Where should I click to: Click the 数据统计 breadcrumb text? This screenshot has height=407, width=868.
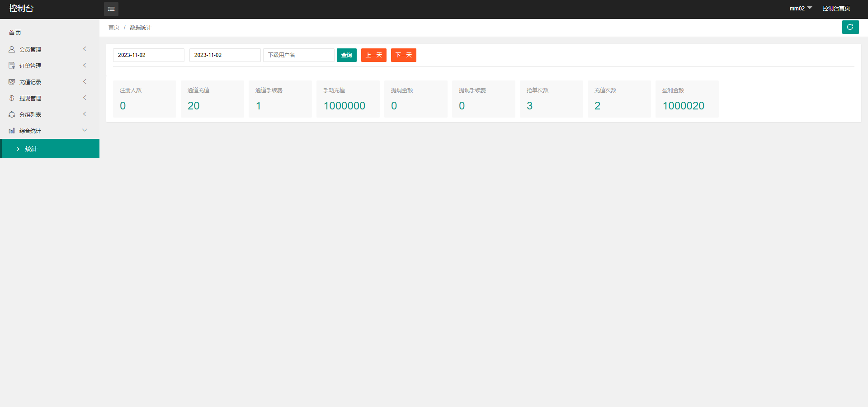141,28
